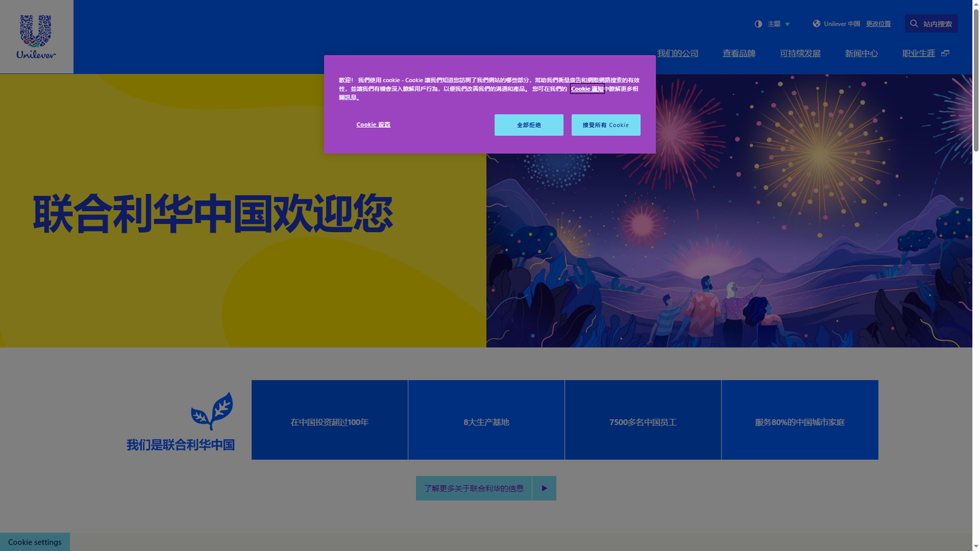Click the leaf icon above 我们是联合利华中国
980x551 pixels.
click(x=212, y=411)
